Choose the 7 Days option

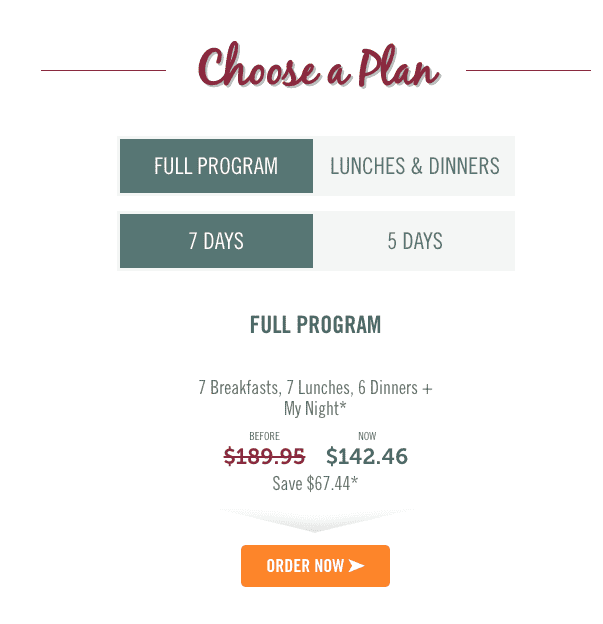coord(216,241)
